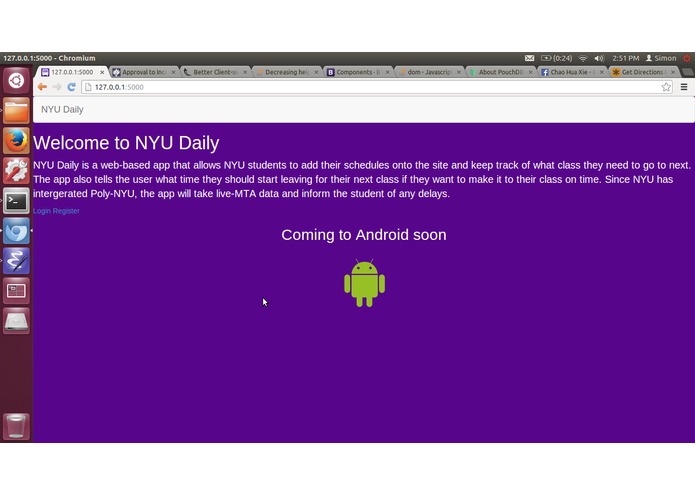This screenshot has width=695, height=494.
Task: Reload the page with refresh icon
Action: pos(71,87)
